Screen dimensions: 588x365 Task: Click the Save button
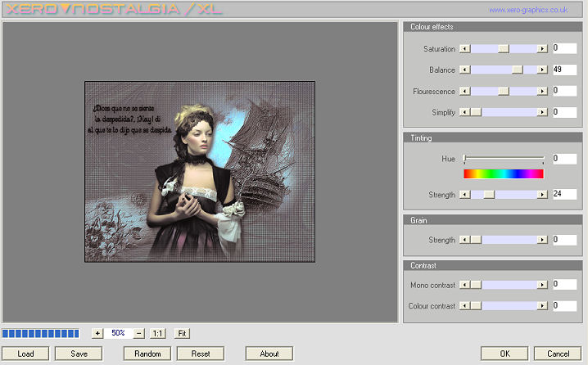point(79,354)
